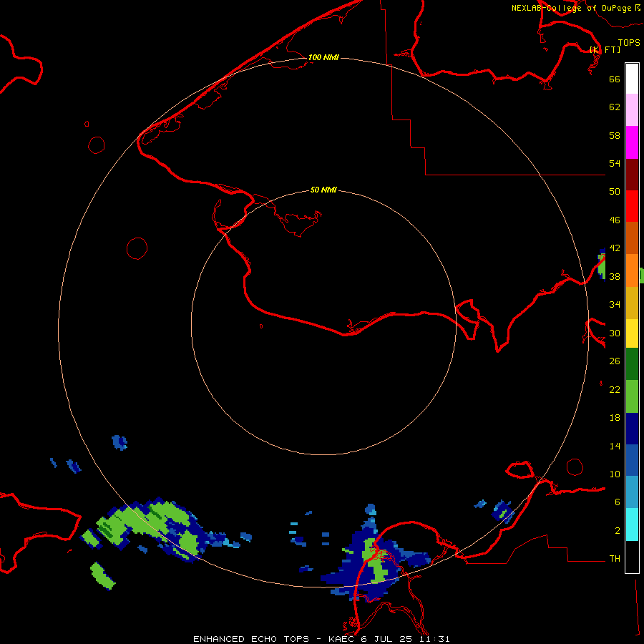Click the "50 NMI" range ring label
This screenshot has width=644, height=644.
click(x=323, y=190)
